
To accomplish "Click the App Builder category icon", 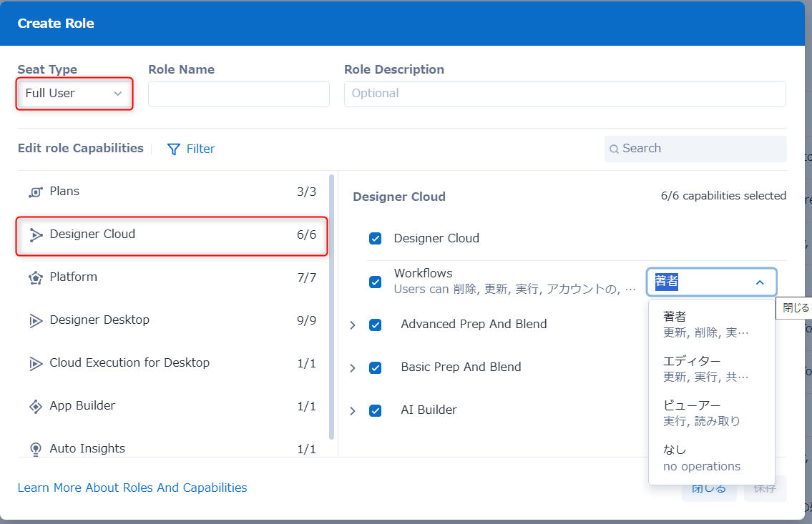I will point(35,407).
